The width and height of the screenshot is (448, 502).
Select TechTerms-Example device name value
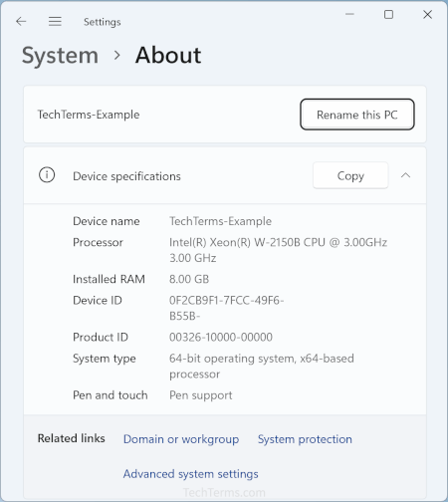tap(220, 221)
